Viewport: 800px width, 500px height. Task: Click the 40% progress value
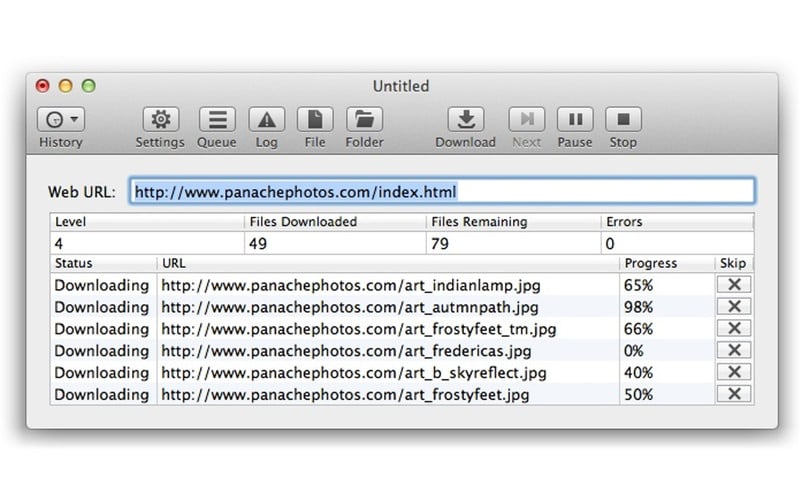(x=638, y=373)
